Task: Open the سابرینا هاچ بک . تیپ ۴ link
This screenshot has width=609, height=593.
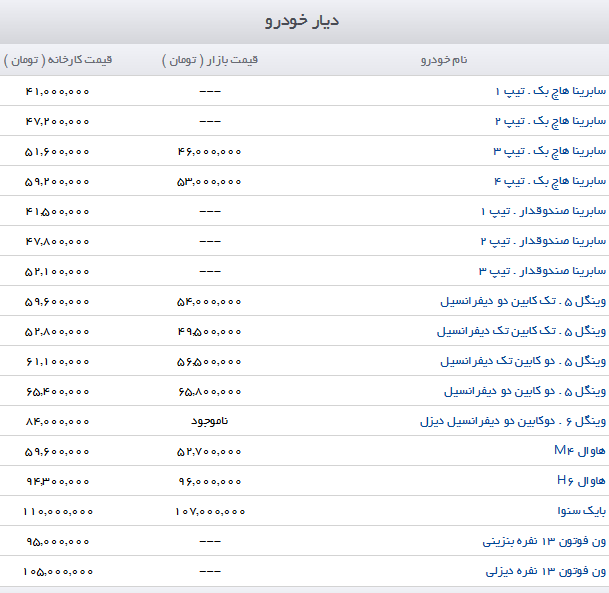Action: (550, 181)
